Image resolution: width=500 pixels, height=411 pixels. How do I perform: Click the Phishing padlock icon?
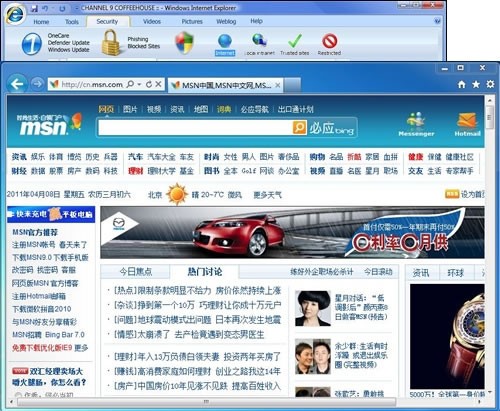[x=110, y=42]
